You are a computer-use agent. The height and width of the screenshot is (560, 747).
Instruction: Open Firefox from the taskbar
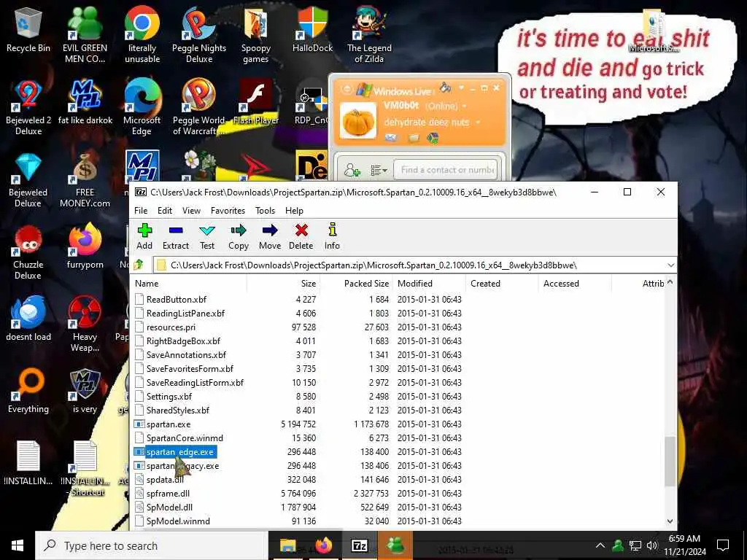(x=323, y=545)
